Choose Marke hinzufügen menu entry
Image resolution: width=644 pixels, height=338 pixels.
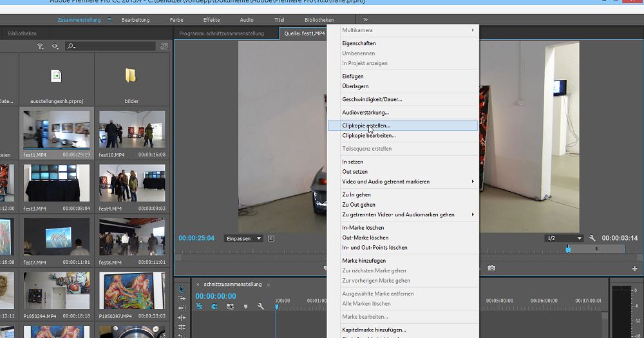[x=403, y=261]
